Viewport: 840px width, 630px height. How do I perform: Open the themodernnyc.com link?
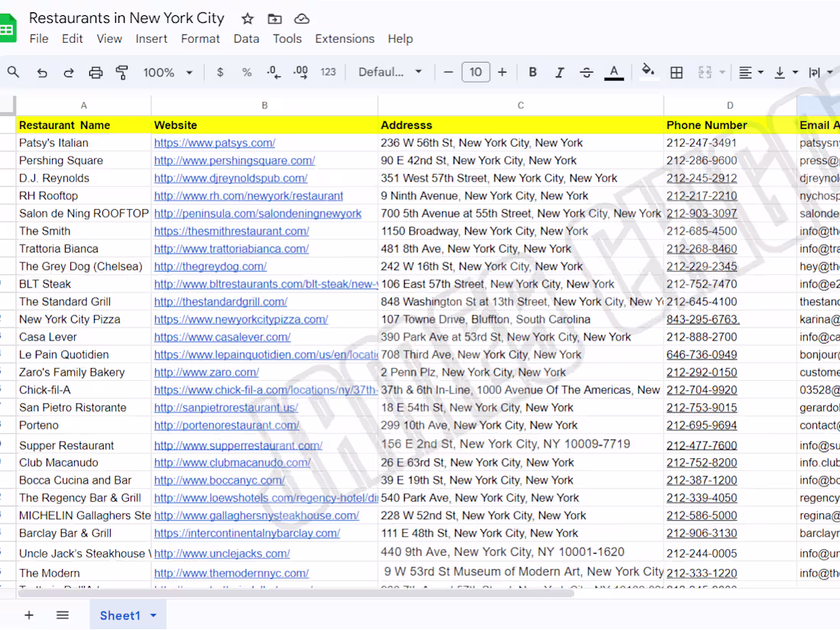231,573
